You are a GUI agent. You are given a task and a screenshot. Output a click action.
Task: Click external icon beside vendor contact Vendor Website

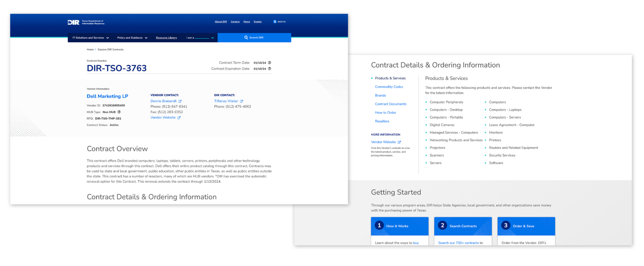179,118
